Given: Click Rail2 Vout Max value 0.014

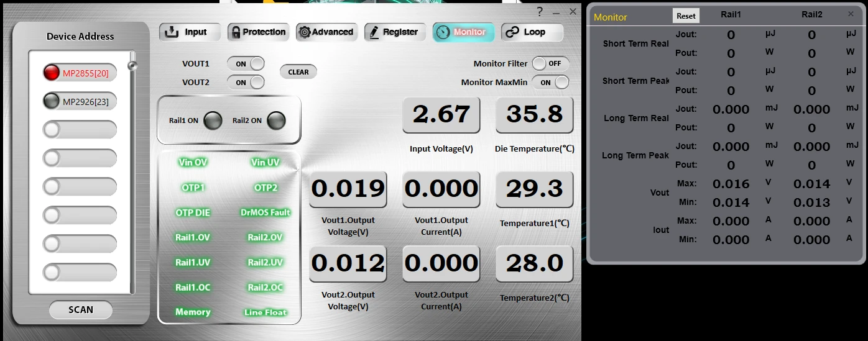Looking at the screenshot, I should coord(812,184).
